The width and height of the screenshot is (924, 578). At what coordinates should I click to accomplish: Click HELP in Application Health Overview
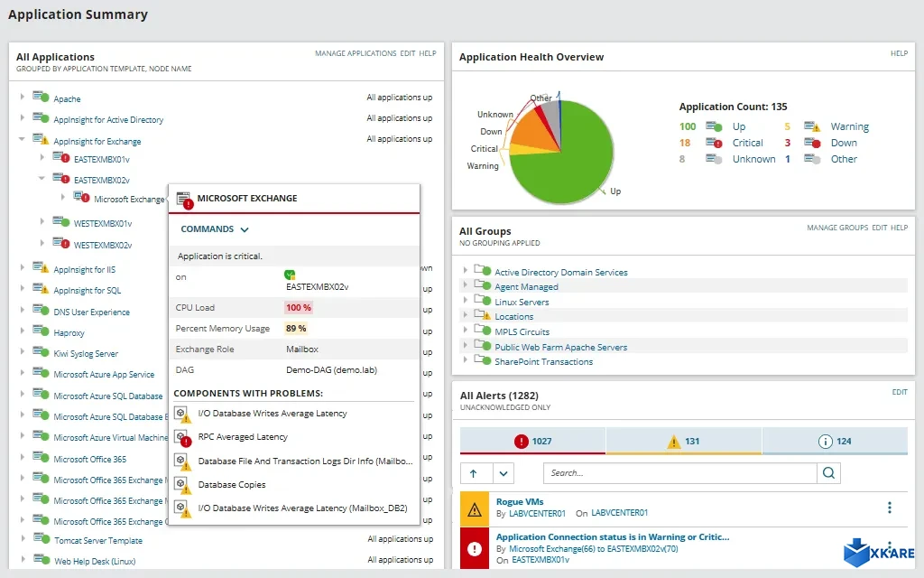pos(899,53)
